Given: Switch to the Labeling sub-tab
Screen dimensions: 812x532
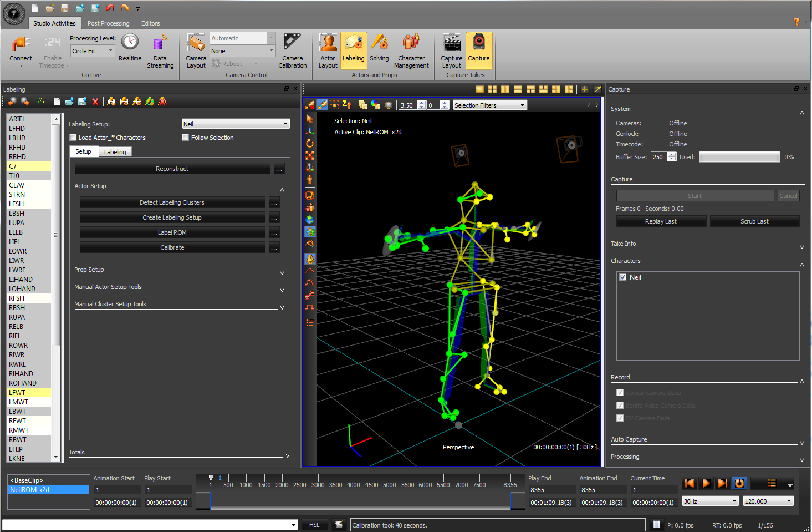Looking at the screenshot, I should click(x=115, y=152).
